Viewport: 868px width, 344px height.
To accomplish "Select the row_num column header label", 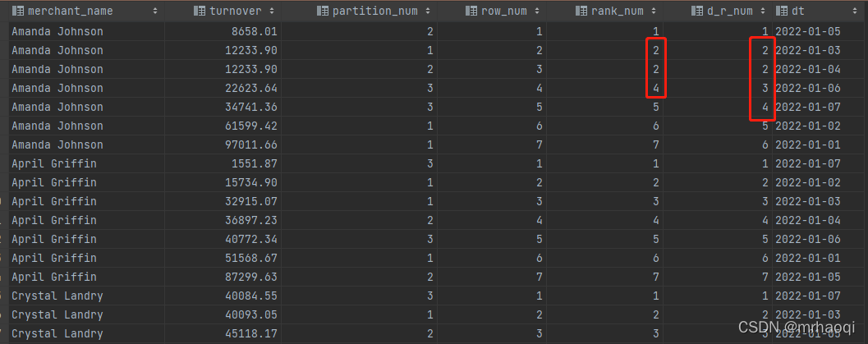I will [x=503, y=11].
